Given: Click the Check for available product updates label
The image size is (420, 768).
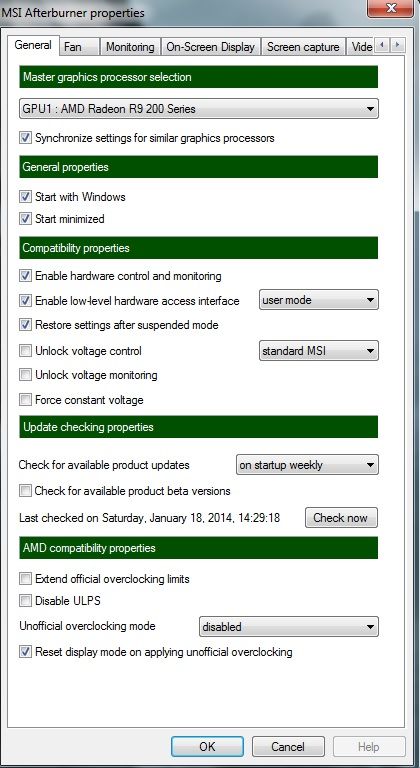Looking at the screenshot, I should 104,465.
